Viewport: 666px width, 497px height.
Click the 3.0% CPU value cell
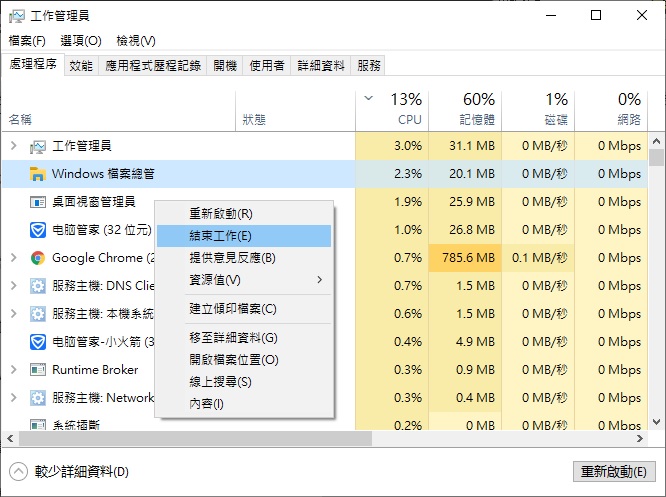tap(392, 146)
